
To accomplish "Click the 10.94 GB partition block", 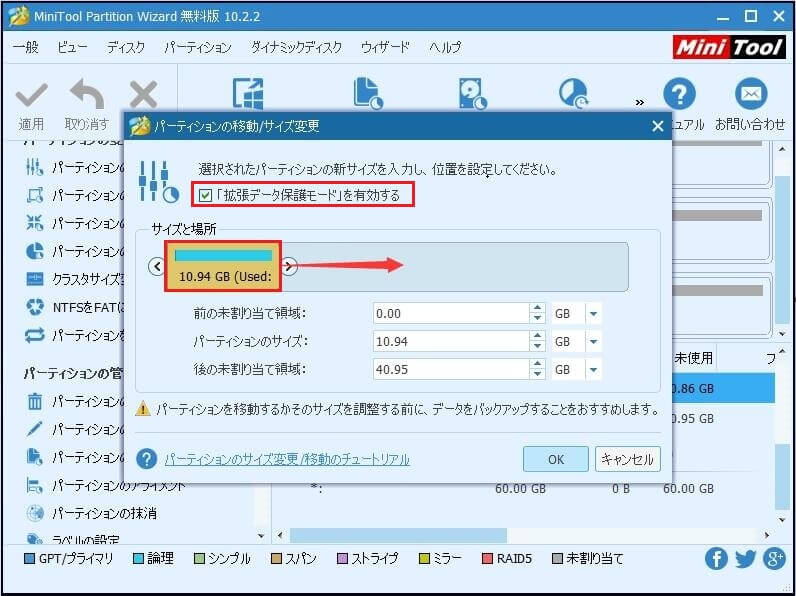I will 223,266.
